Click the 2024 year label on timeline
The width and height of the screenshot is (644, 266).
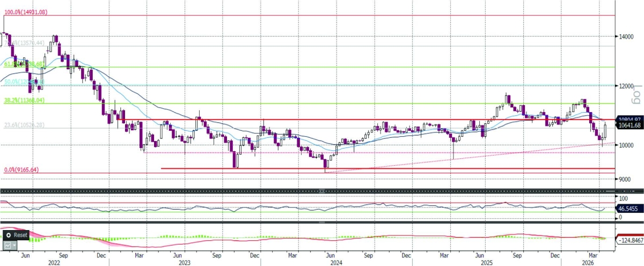tap(336, 263)
